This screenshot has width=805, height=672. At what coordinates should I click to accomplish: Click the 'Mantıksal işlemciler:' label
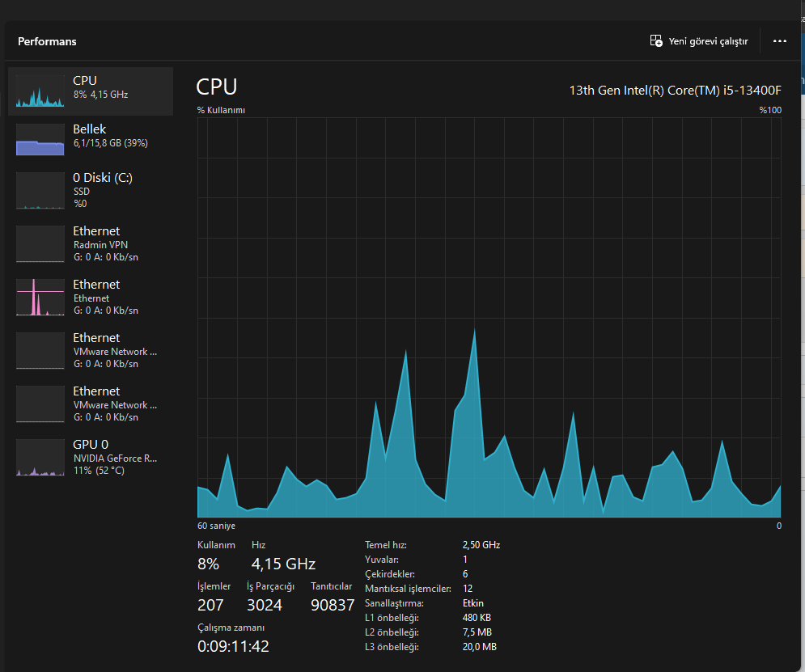click(408, 589)
